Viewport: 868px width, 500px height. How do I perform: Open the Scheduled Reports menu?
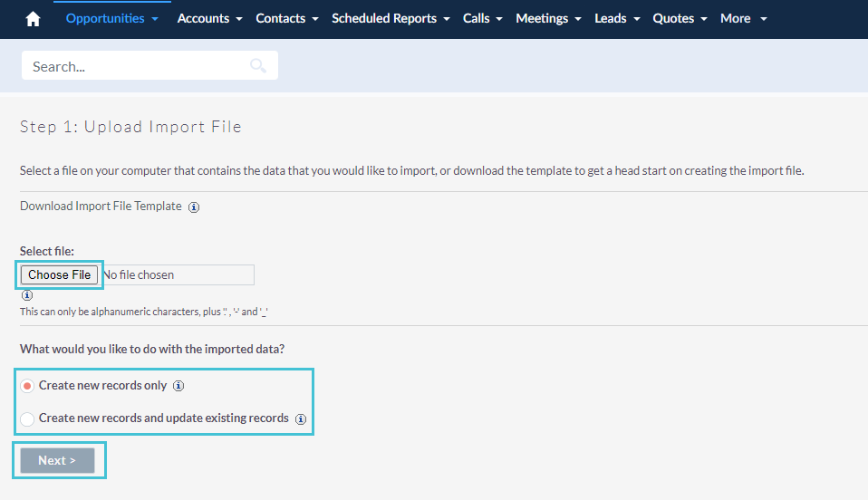click(x=384, y=18)
